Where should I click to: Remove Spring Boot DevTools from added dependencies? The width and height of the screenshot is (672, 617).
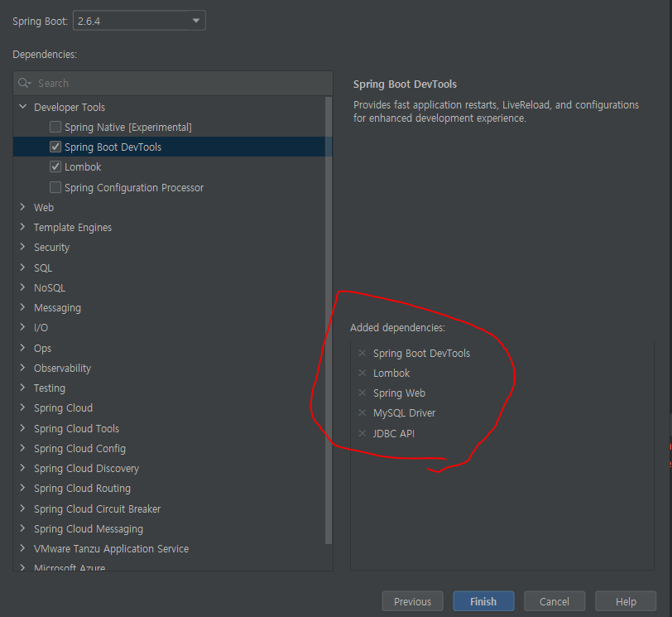362,353
